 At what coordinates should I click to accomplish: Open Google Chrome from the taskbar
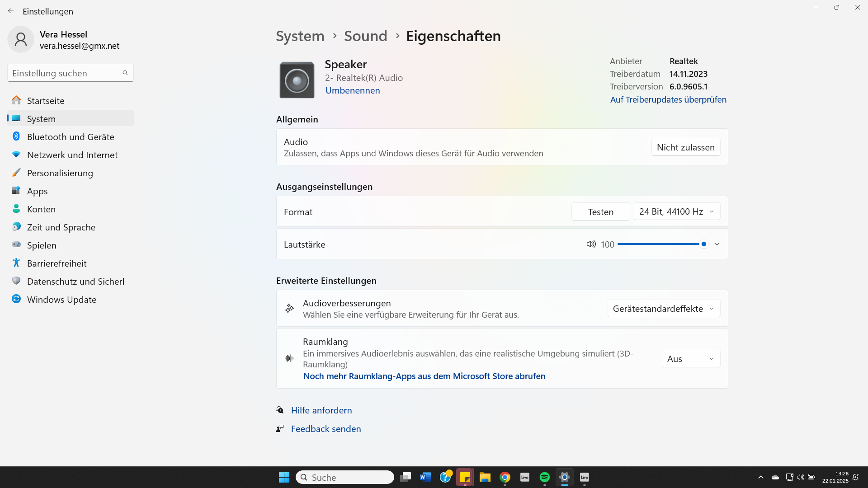pos(505,477)
